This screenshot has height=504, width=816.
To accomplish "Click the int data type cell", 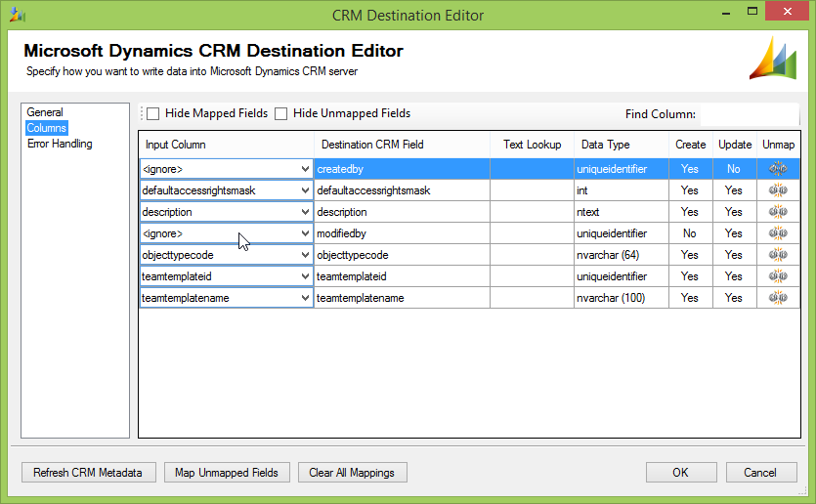I will (622, 190).
